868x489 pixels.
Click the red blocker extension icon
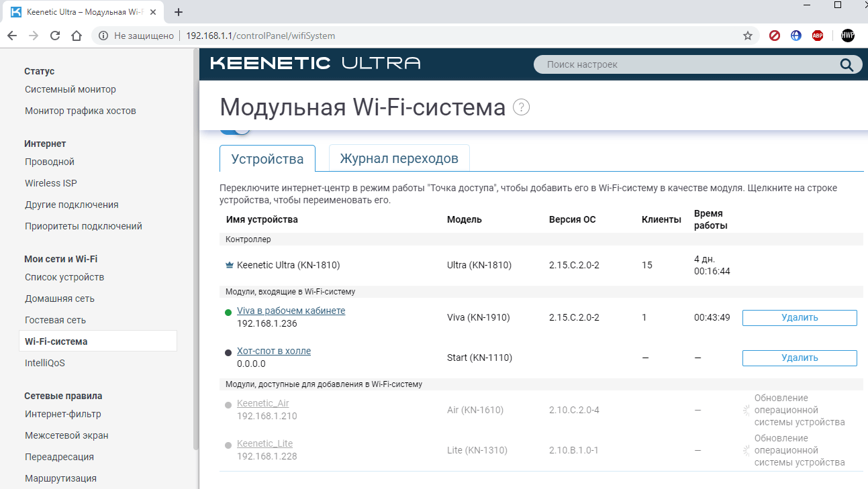774,36
